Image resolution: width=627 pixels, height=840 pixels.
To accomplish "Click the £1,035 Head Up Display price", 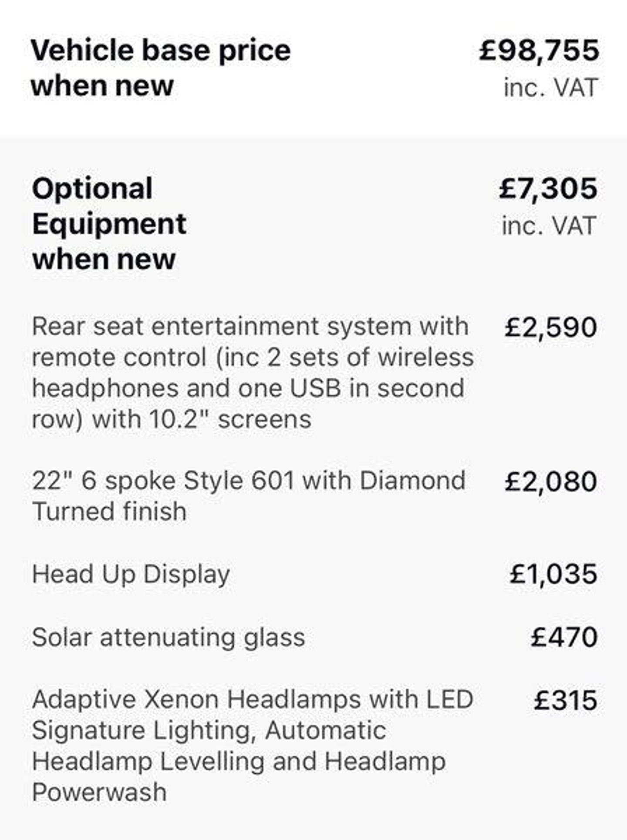I will click(553, 574).
